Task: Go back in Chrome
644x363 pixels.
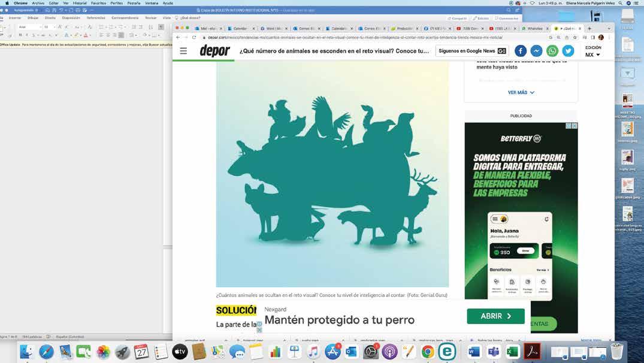Action: [x=178, y=37]
